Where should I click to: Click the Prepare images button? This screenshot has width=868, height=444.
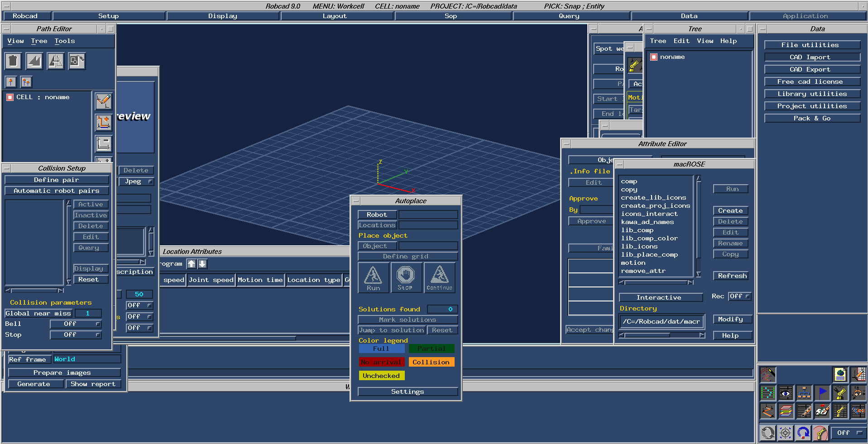[x=64, y=373]
